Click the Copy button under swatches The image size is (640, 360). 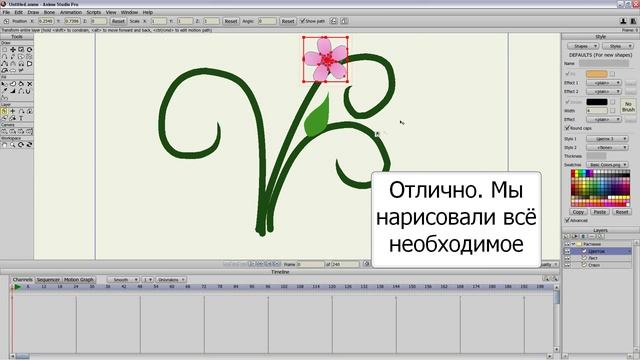click(x=578, y=212)
